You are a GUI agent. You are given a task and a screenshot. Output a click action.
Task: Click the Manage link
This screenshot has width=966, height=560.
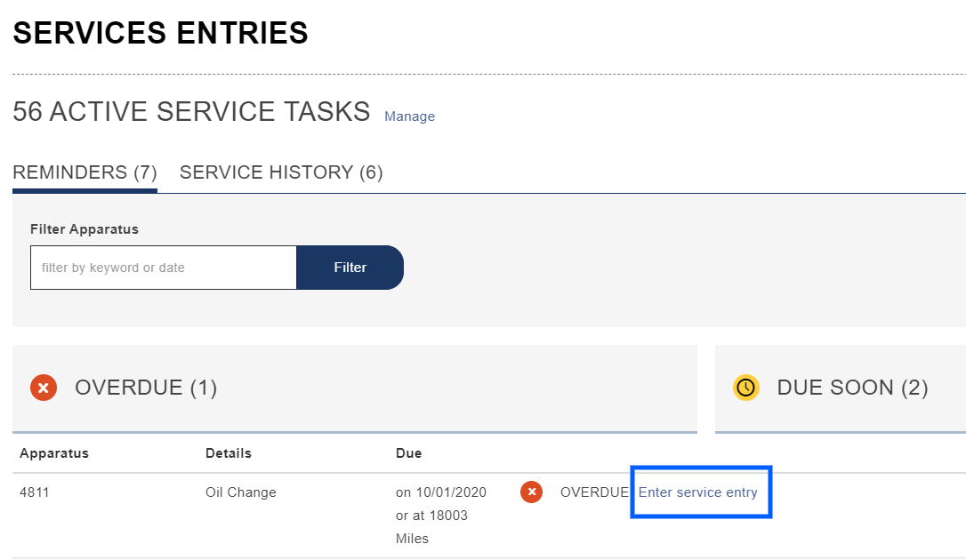[x=409, y=116]
